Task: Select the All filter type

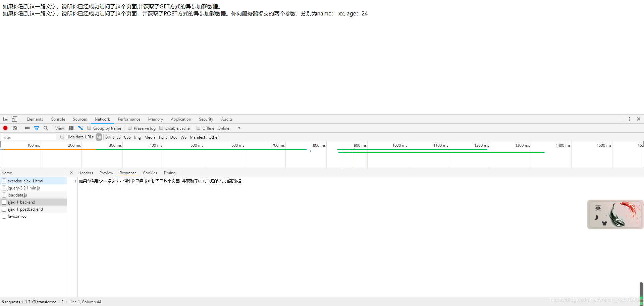Action: [99, 137]
